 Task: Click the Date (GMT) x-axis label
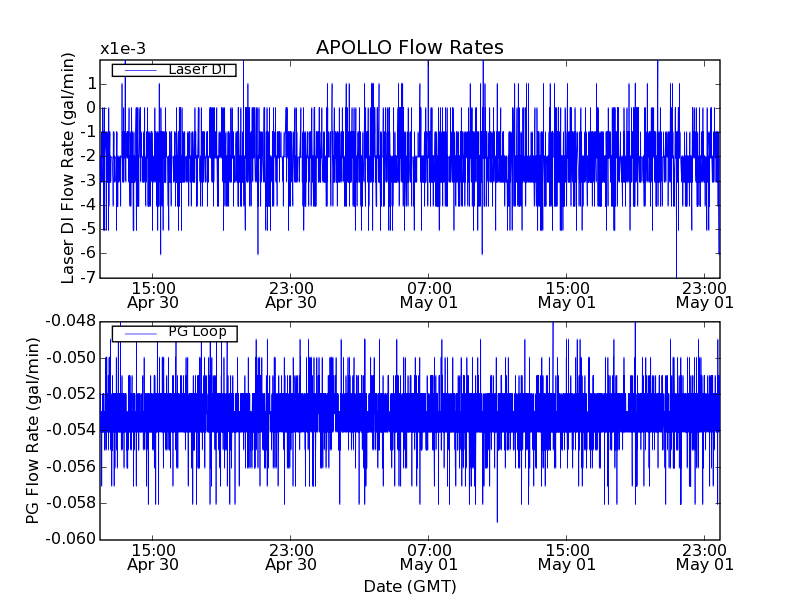pyautogui.click(x=409, y=586)
